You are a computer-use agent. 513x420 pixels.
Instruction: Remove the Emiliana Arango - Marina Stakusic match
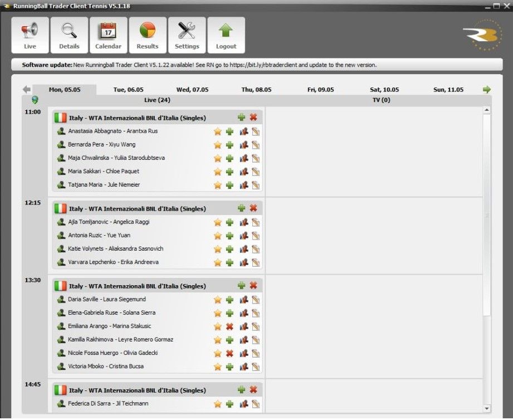click(x=229, y=326)
